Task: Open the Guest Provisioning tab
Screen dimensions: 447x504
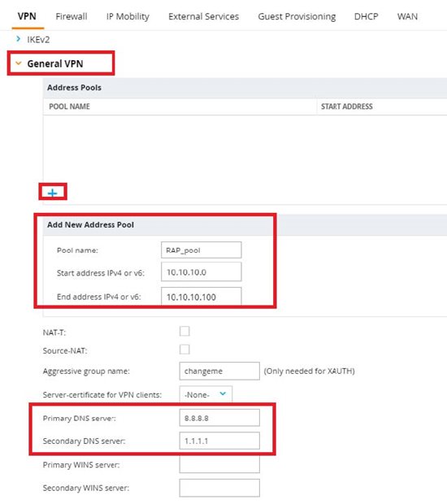Action: coord(297,16)
